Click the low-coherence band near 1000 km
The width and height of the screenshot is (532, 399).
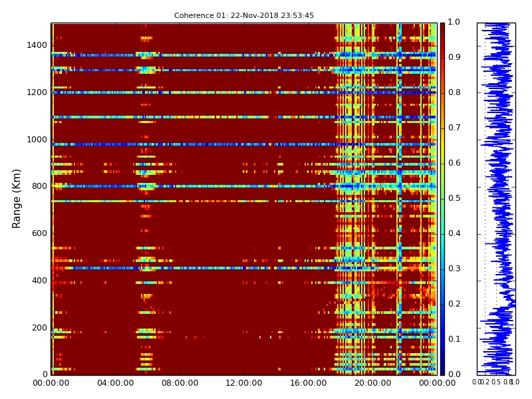pyautogui.click(x=244, y=144)
